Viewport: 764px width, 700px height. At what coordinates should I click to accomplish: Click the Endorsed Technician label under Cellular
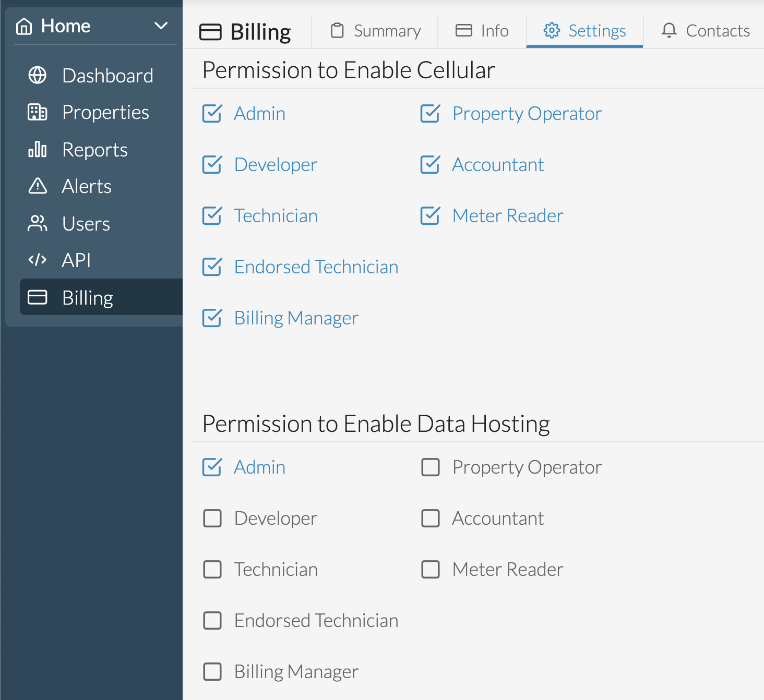(316, 267)
